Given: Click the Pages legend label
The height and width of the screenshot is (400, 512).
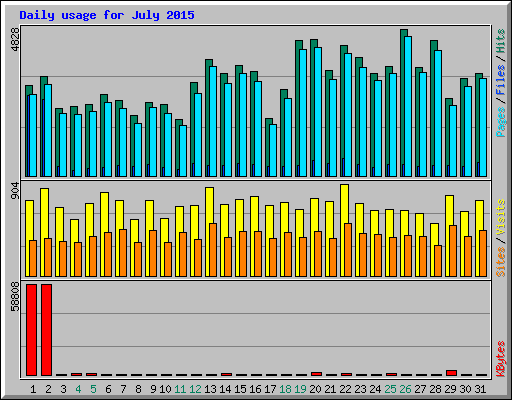Looking at the screenshot, I should click(x=501, y=122).
